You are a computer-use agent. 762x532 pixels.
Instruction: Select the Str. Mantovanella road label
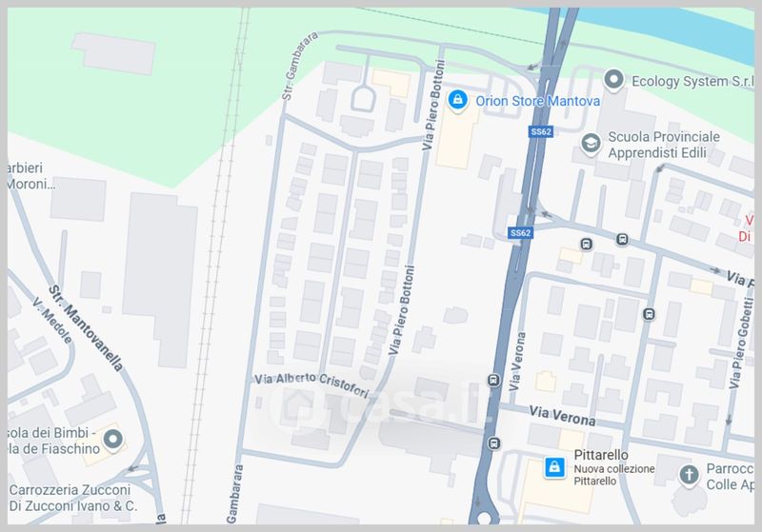coord(86,328)
